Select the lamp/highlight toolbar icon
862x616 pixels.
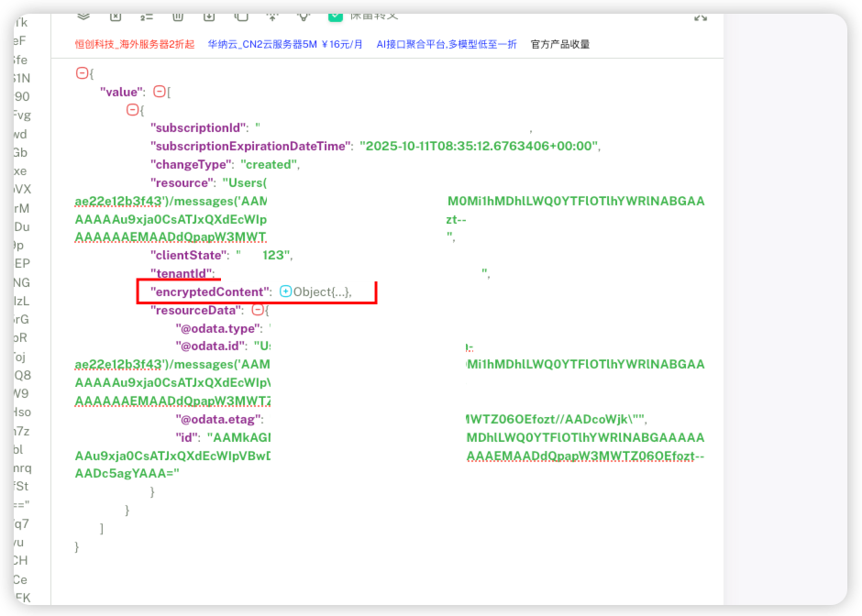click(x=303, y=15)
